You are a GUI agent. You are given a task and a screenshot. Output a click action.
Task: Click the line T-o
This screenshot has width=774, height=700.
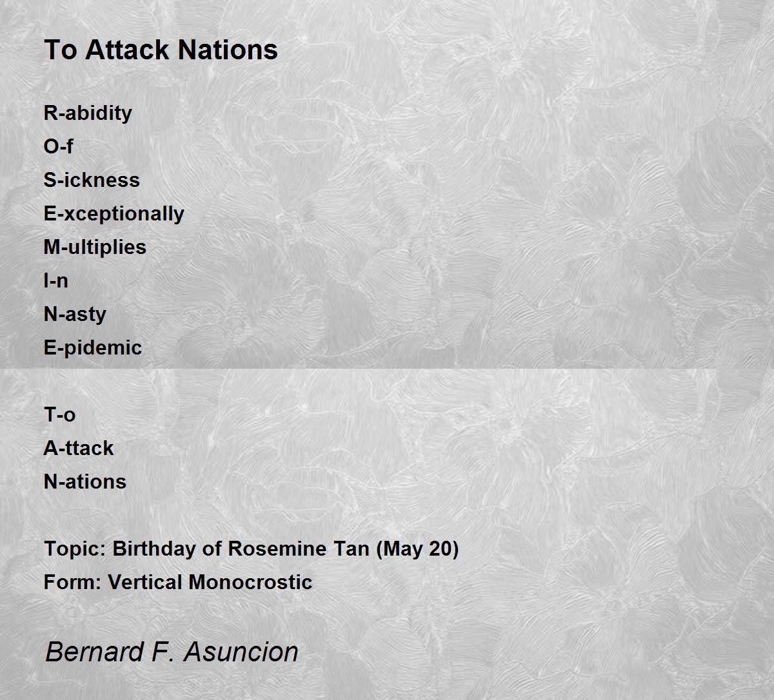59,414
